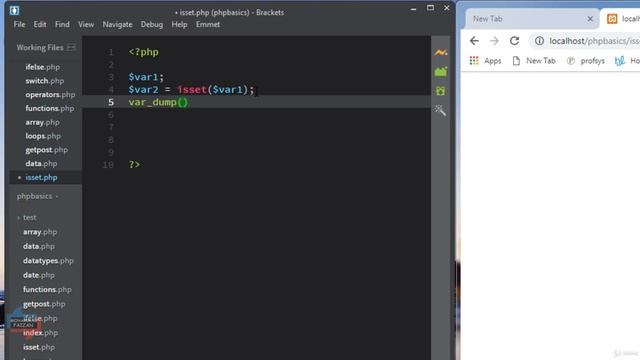Screen dimensions: 640x360
Task: Maximize the Brackets window
Action: (430, 8)
